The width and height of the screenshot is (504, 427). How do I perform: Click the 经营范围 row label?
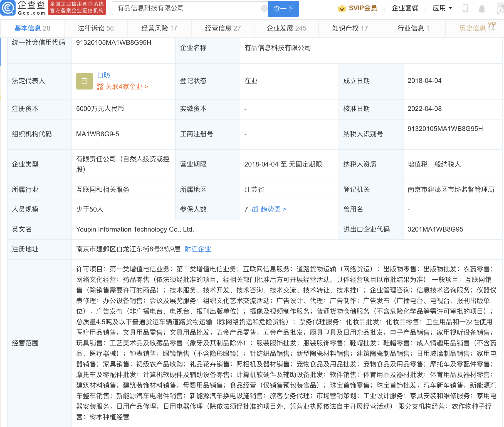pos(25,343)
